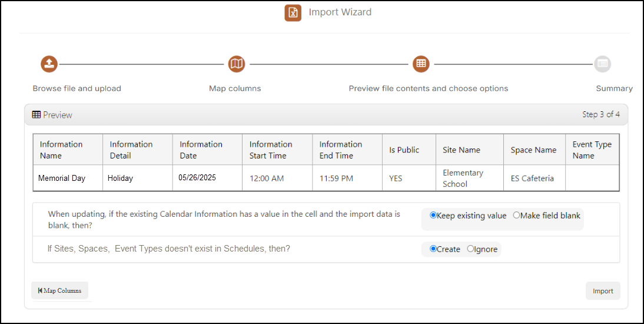
Task: Click the Site Name column header
Action: coord(470,150)
